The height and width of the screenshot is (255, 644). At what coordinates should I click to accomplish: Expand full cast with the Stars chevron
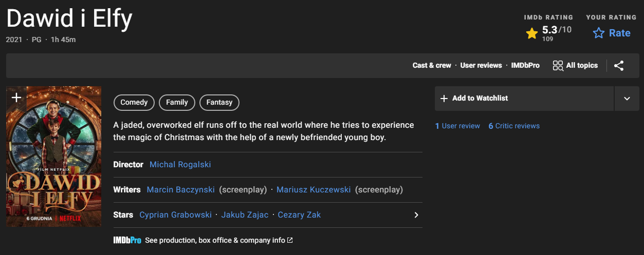[416, 215]
